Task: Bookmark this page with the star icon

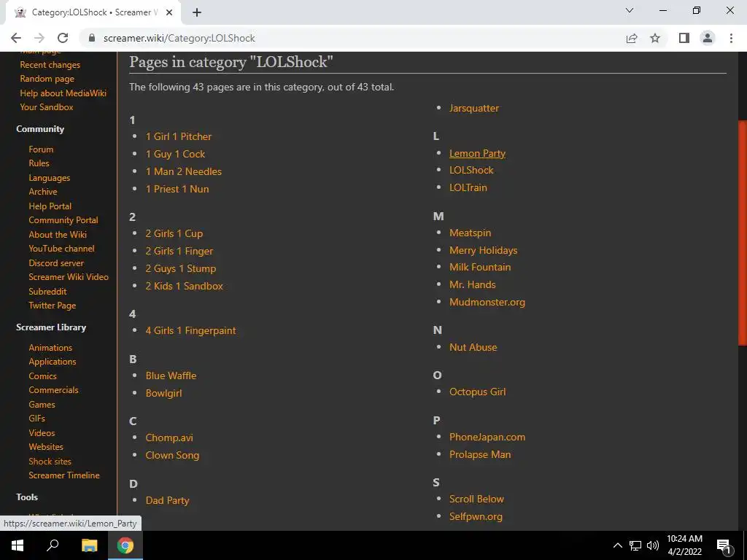Action: (655, 38)
